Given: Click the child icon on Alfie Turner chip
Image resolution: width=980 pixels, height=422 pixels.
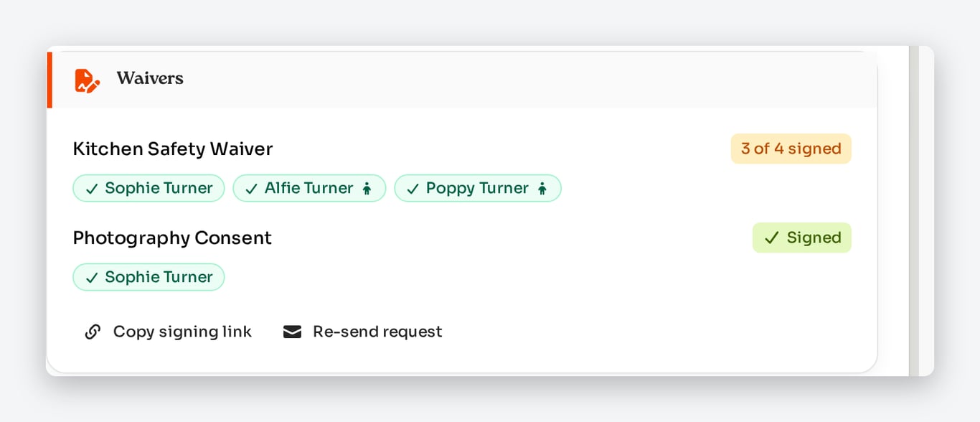Looking at the screenshot, I should [x=367, y=188].
